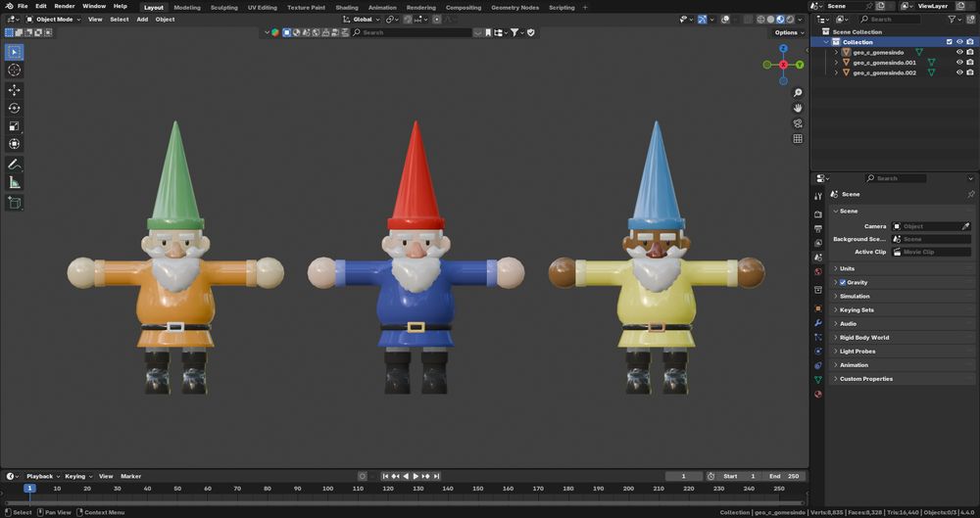
Task: Select the Cursor tool
Action: [x=15, y=71]
